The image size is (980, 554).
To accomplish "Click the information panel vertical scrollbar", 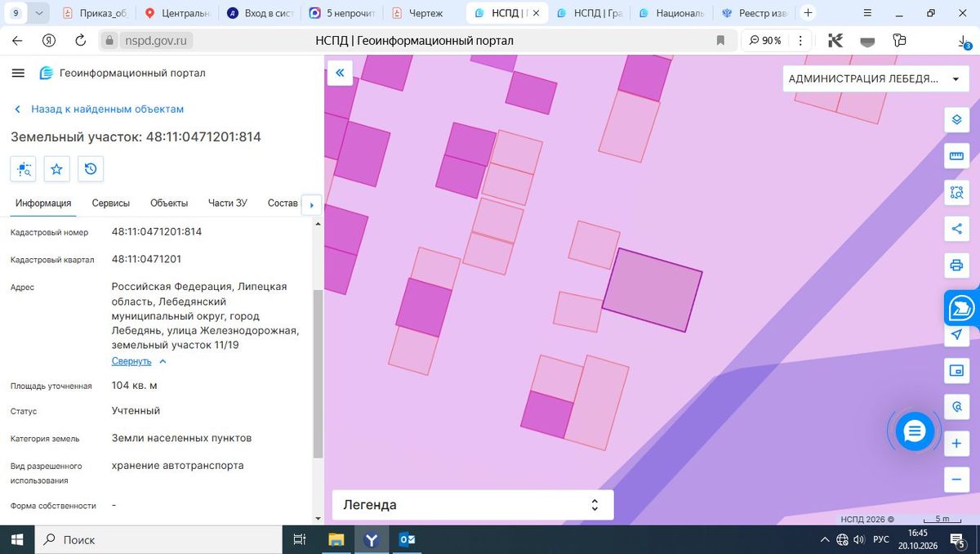I will (x=318, y=373).
